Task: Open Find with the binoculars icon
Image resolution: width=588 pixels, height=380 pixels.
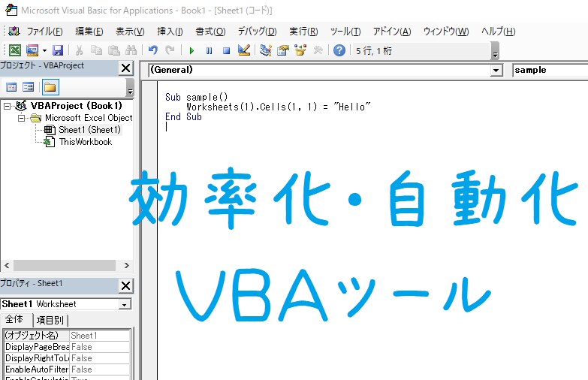Action: pyautogui.click(x=131, y=50)
